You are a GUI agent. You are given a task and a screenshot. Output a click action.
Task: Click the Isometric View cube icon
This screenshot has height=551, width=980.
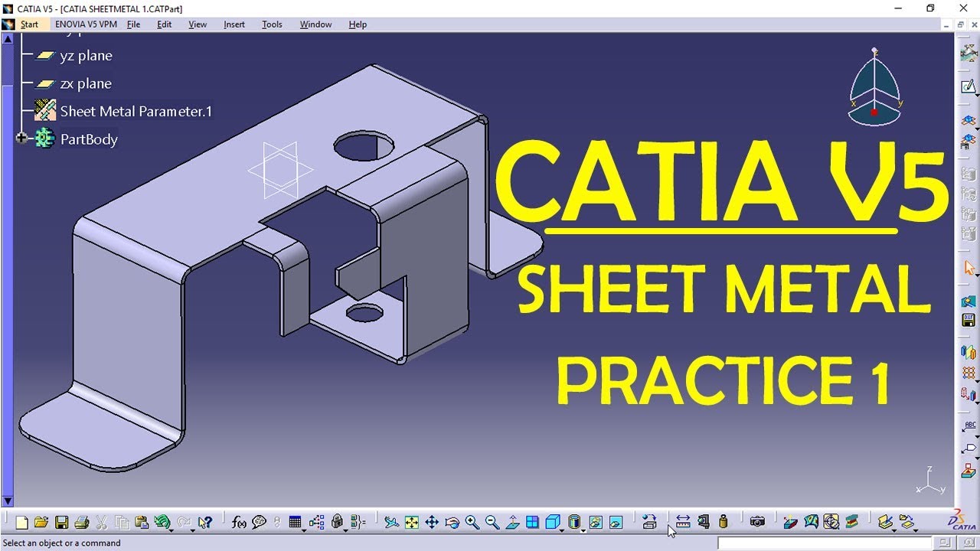point(552,523)
